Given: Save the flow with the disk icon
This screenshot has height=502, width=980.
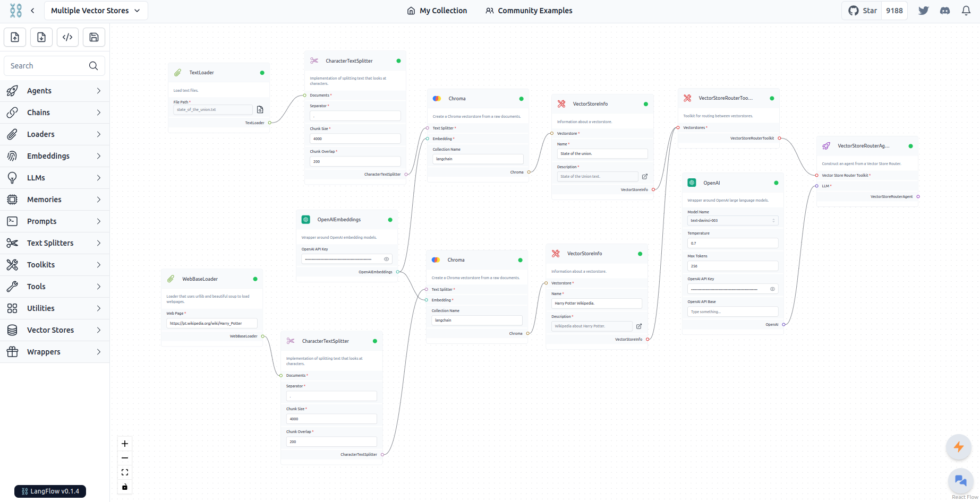Looking at the screenshot, I should coord(94,37).
